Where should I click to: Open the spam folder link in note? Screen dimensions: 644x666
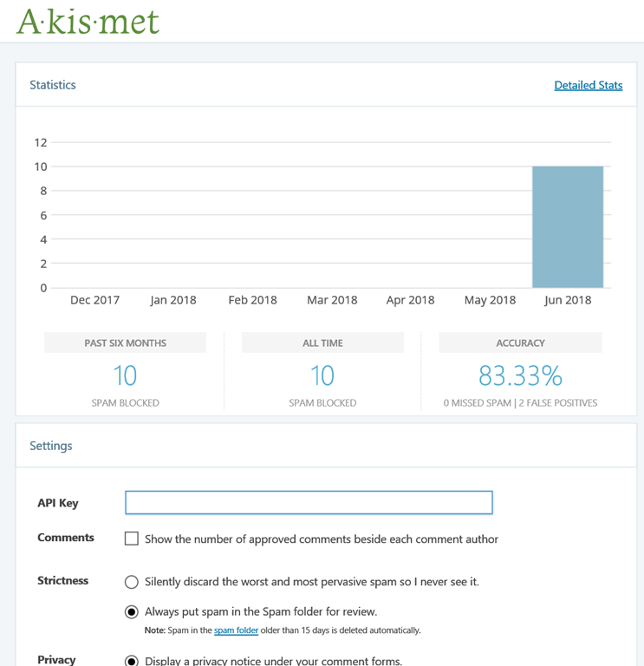tap(236, 630)
